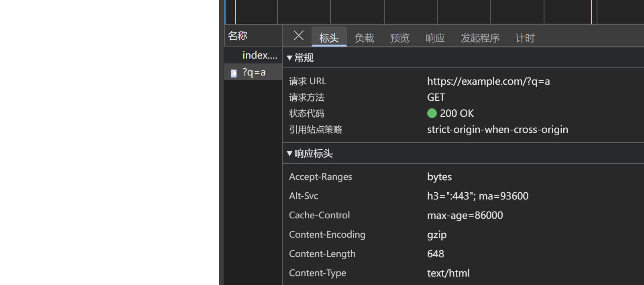Collapse the 常规 section
644x285 pixels.
coord(289,58)
